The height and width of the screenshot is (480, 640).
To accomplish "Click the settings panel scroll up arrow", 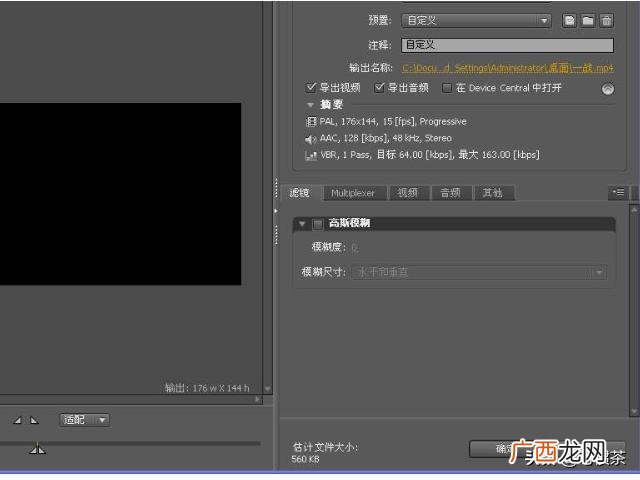I will pyautogui.click(x=634, y=210).
